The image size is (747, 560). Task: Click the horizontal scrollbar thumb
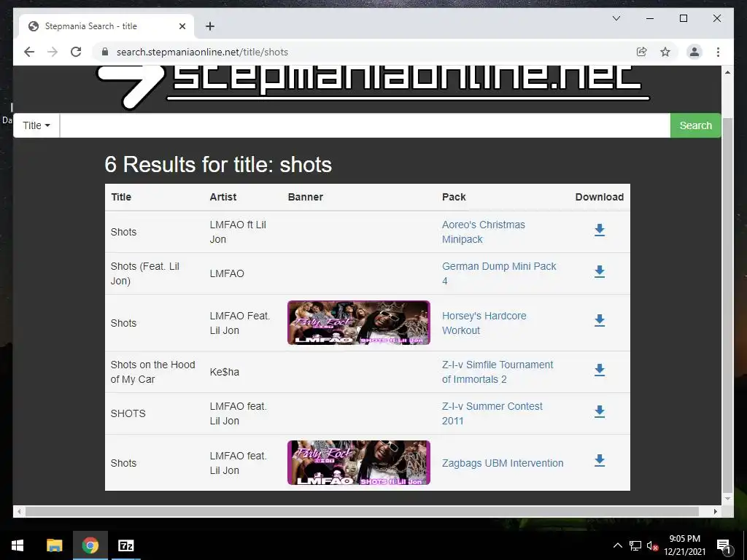362,511
